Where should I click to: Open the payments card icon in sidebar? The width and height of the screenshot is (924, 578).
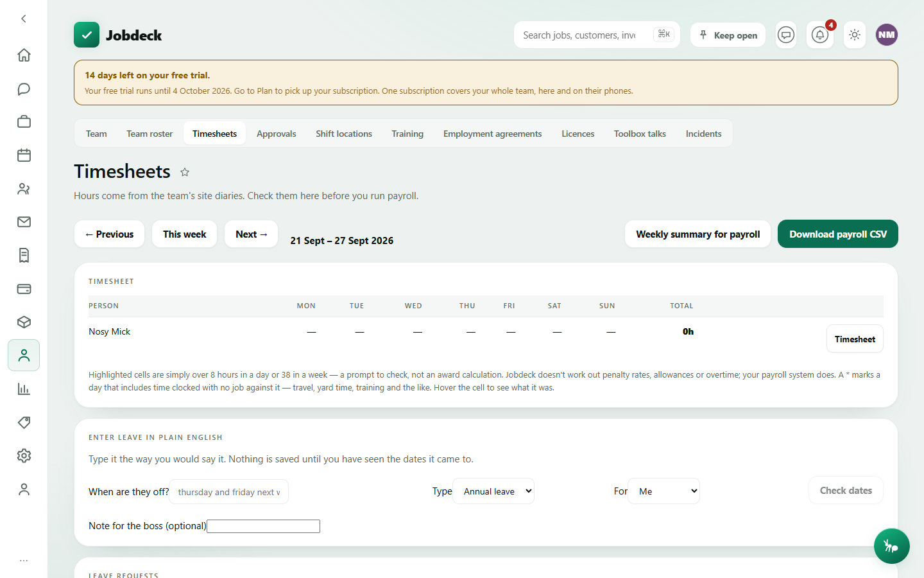tap(24, 289)
